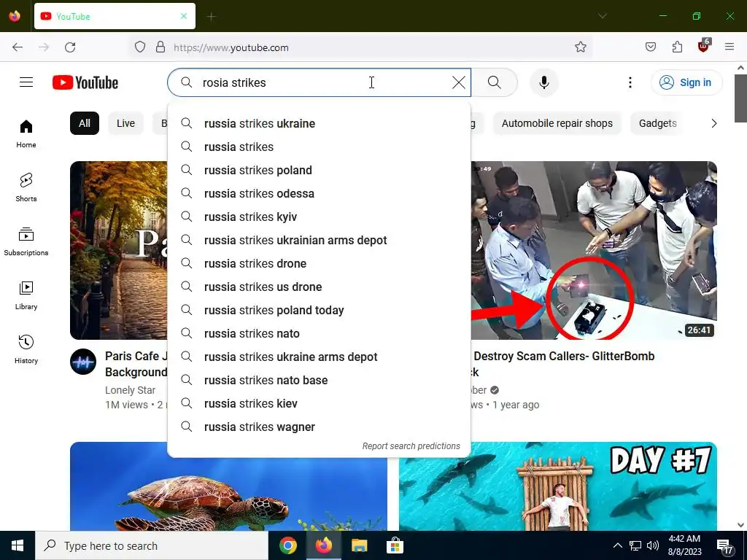The width and height of the screenshot is (747, 560).
Task: Click the magnifier search button
Action: 495,82
